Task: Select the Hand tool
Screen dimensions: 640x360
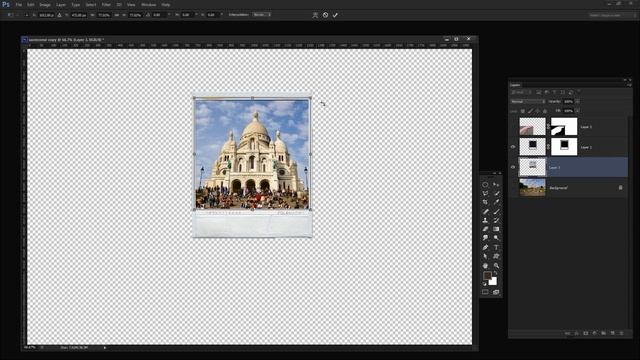Action: (x=485, y=266)
